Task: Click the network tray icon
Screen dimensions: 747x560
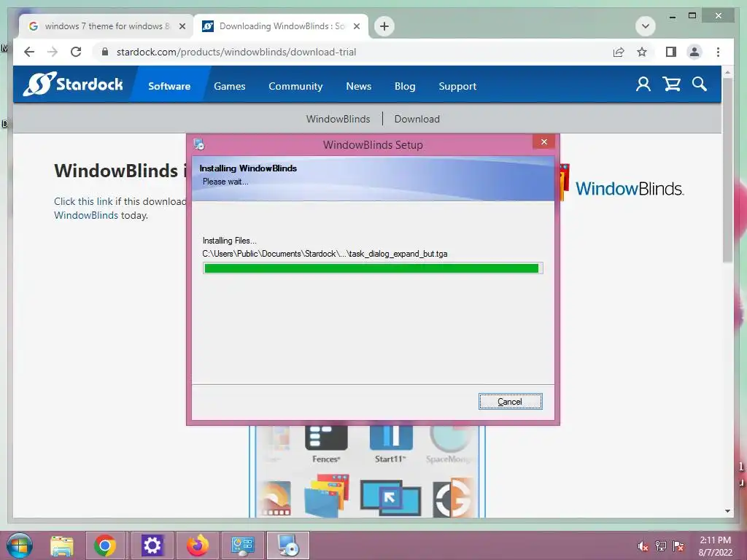Action: (x=661, y=546)
